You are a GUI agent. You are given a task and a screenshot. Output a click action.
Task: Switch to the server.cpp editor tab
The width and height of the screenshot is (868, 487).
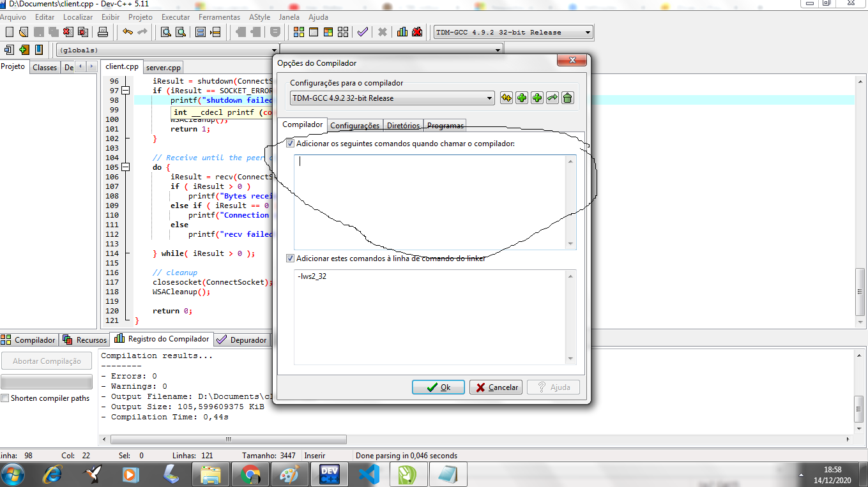pyautogui.click(x=163, y=67)
